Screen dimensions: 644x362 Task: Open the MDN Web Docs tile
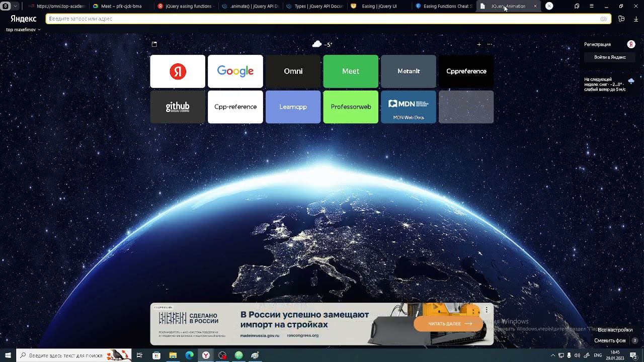click(x=409, y=107)
